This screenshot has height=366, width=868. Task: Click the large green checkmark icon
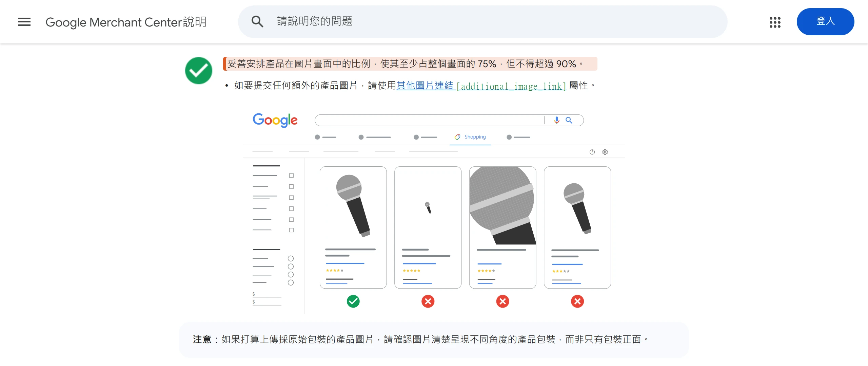click(199, 71)
